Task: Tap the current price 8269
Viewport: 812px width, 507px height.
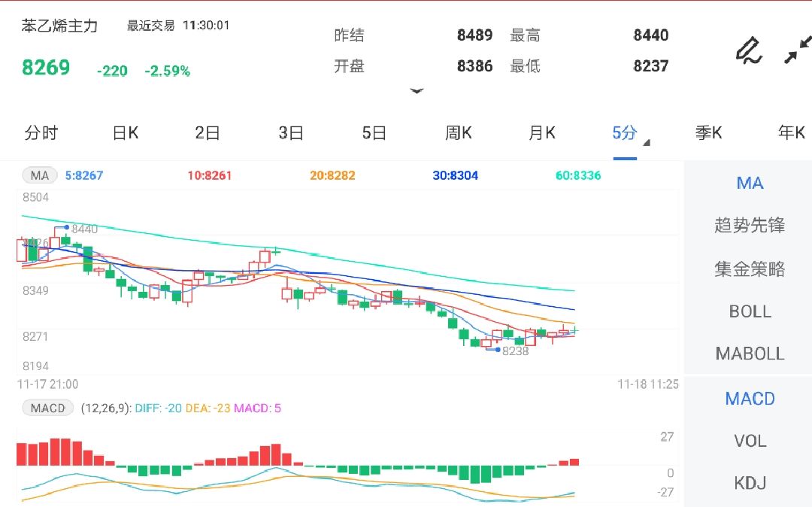Action: pyautogui.click(x=46, y=67)
